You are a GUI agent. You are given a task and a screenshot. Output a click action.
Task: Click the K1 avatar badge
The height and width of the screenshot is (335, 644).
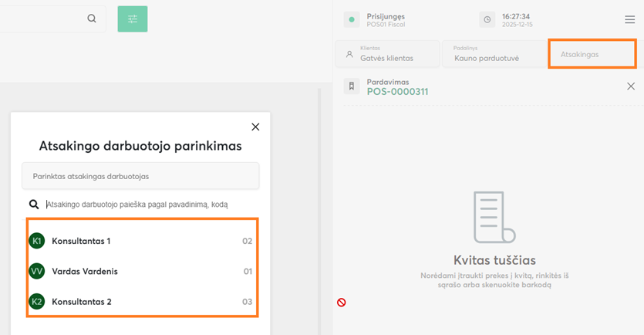tap(36, 241)
